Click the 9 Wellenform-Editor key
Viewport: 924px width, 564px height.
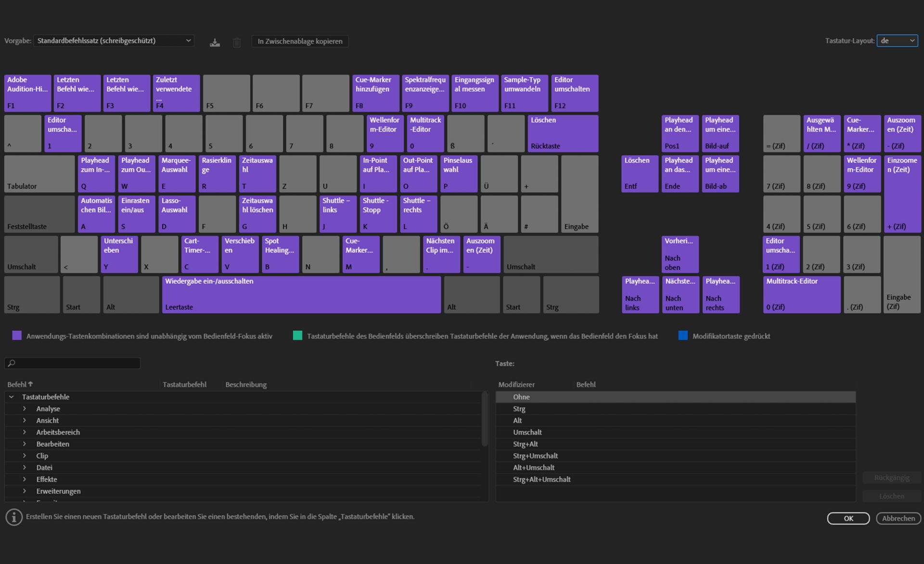click(x=385, y=133)
